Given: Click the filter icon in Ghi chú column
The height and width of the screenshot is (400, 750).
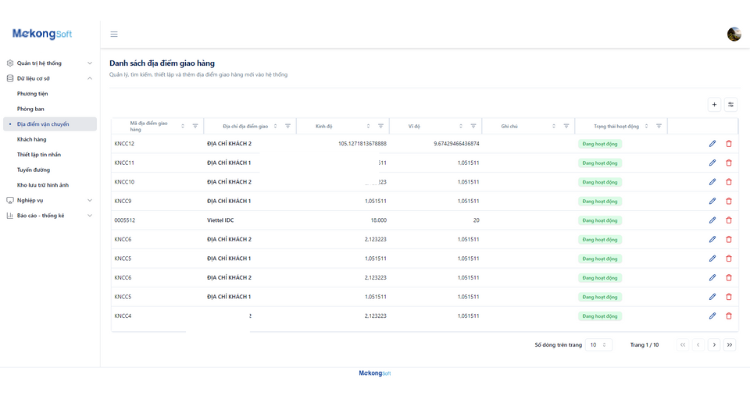Looking at the screenshot, I should 566,126.
